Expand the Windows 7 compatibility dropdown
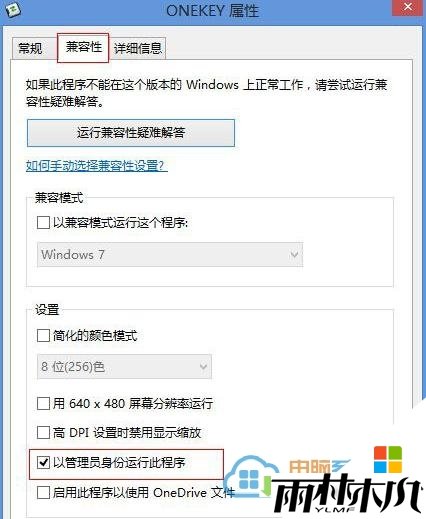Image resolution: width=426 pixels, height=519 pixels. pos(170,255)
